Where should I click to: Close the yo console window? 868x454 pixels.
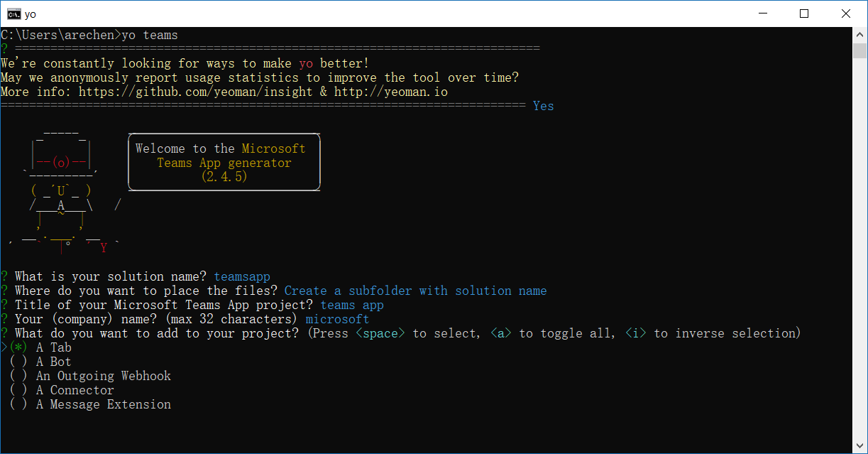pyautogui.click(x=846, y=13)
